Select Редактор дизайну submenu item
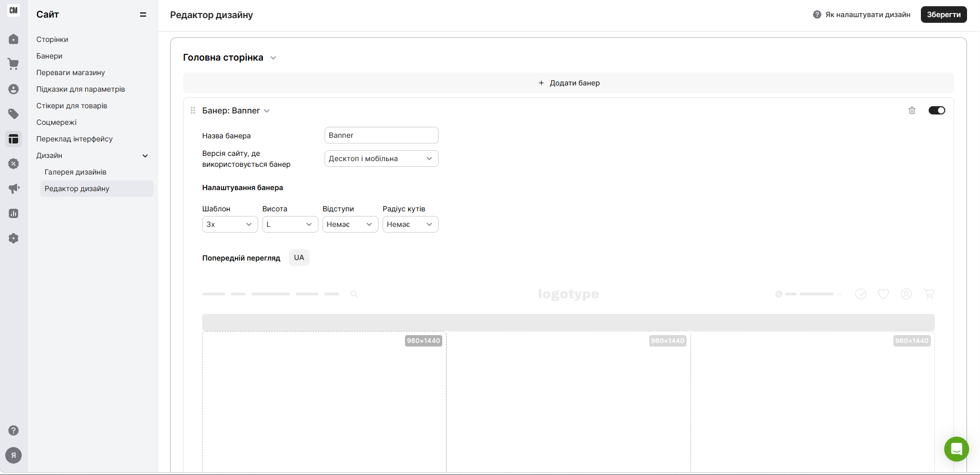The image size is (980, 475). click(97, 189)
